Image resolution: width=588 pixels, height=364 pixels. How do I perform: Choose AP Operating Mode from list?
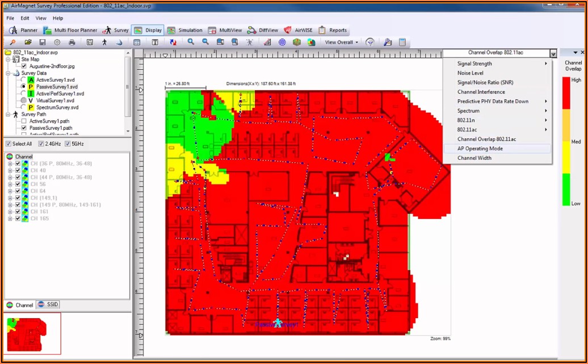click(480, 149)
